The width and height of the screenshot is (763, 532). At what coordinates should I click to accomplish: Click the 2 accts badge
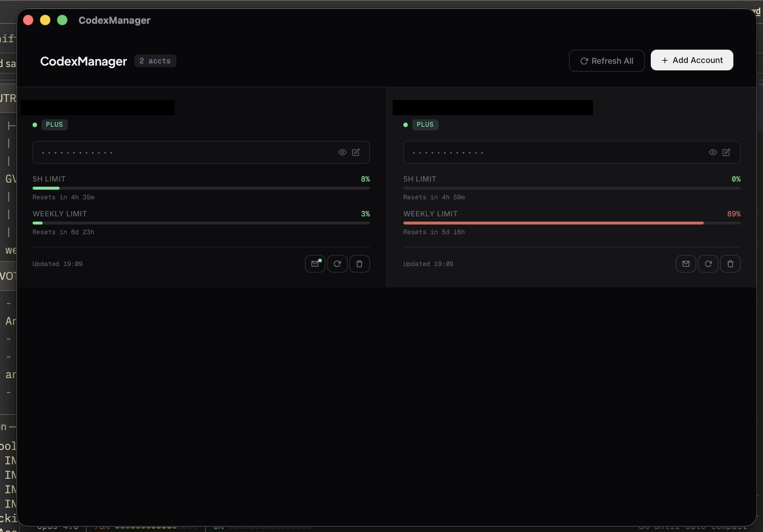pyautogui.click(x=155, y=61)
